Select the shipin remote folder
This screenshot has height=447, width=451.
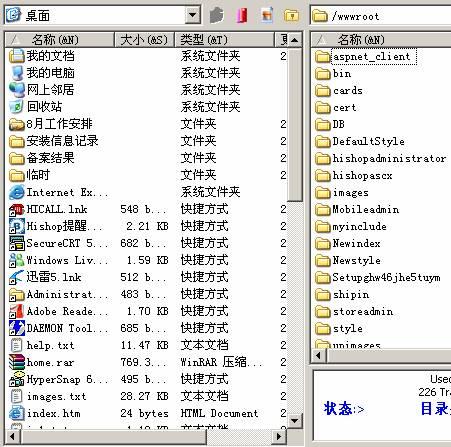pyautogui.click(x=342, y=295)
